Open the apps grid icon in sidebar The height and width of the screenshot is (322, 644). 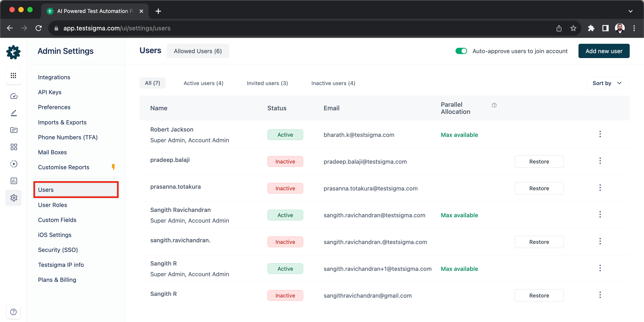tap(13, 75)
